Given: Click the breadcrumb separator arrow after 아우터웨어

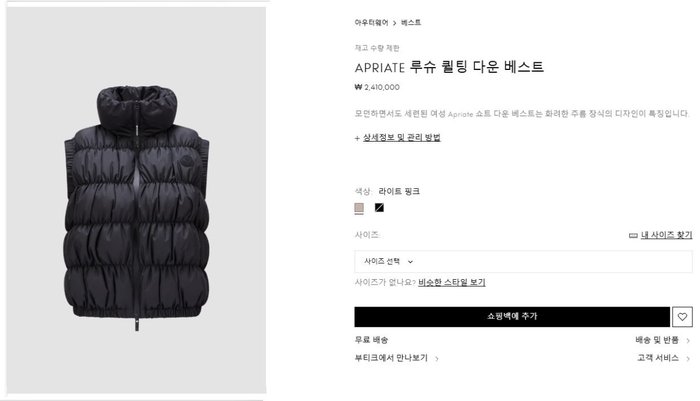Looking at the screenshot, I should pos(395,23).
